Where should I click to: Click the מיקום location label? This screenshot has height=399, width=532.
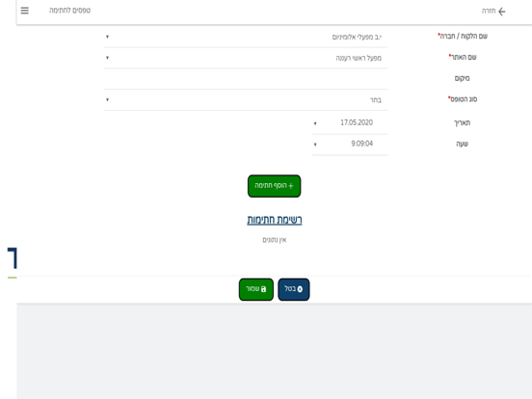pyautogui.click(x=462, y=78)
